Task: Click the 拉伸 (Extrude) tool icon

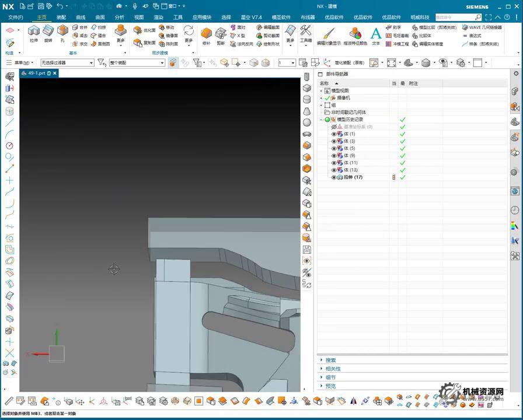Action: tap(34, 32)
